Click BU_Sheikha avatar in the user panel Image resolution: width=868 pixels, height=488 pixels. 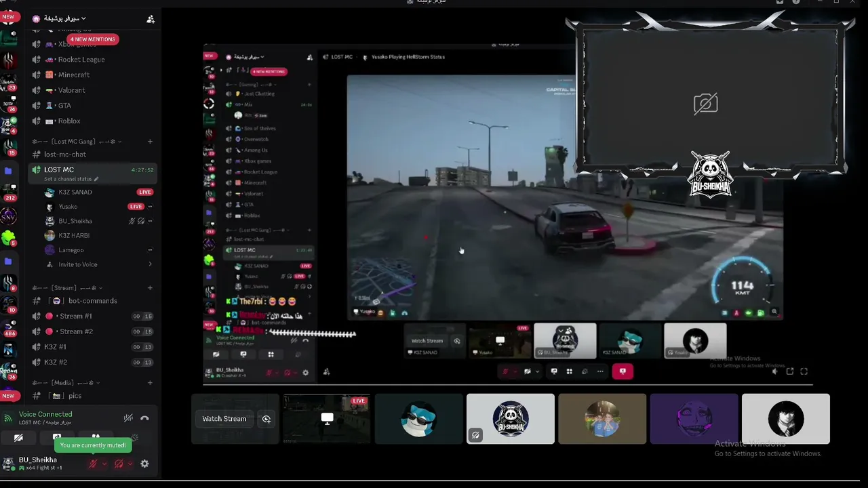(9, 464)
